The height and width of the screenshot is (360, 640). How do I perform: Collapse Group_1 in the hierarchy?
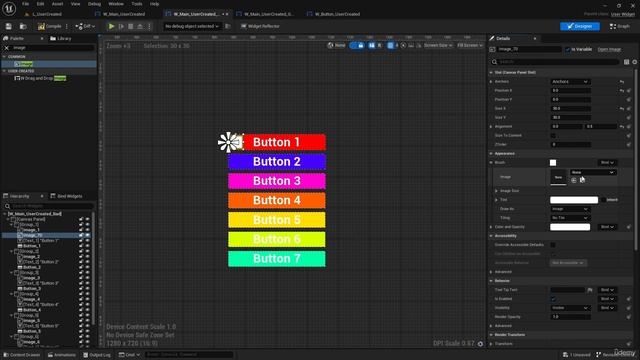[12, 224]
